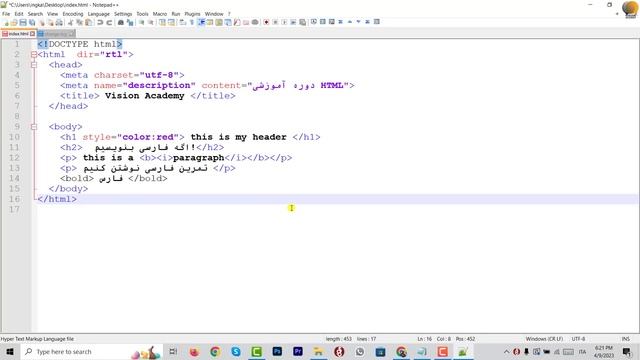This screenshot has height=360, width=640.
Task: Open the File menu
Action: pyautogui.click(x=6, y=14)
